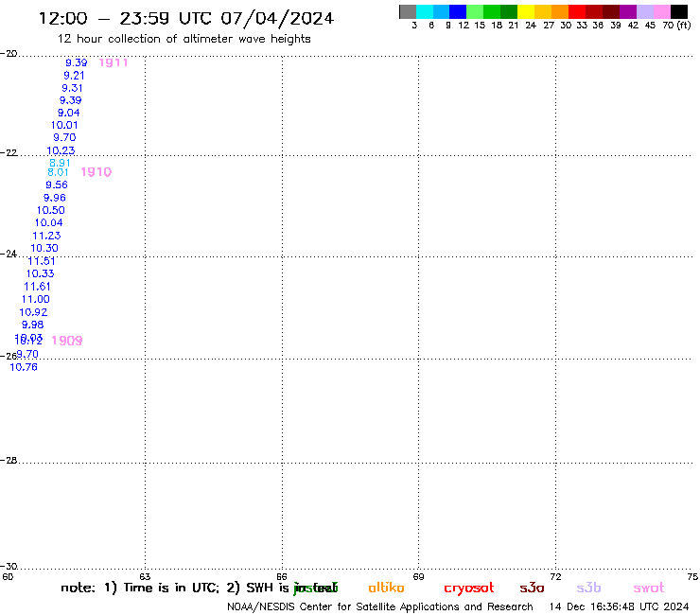Click the red cryosat legend label

tap(469, 589)
